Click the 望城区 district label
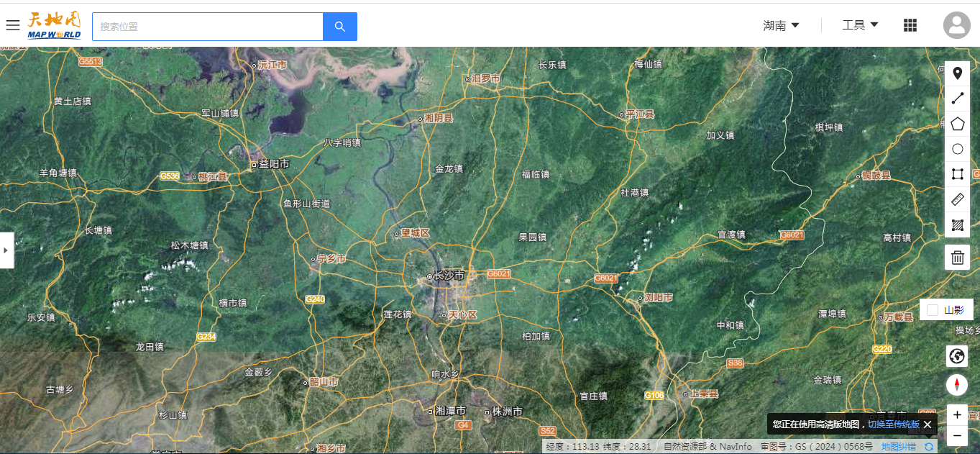Viewport: 980px width, 454px height. point(415,233)
